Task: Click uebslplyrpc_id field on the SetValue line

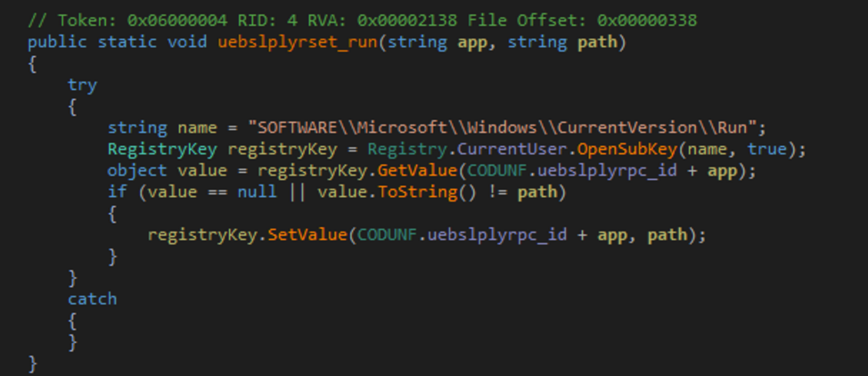Action: click(497, 235)
